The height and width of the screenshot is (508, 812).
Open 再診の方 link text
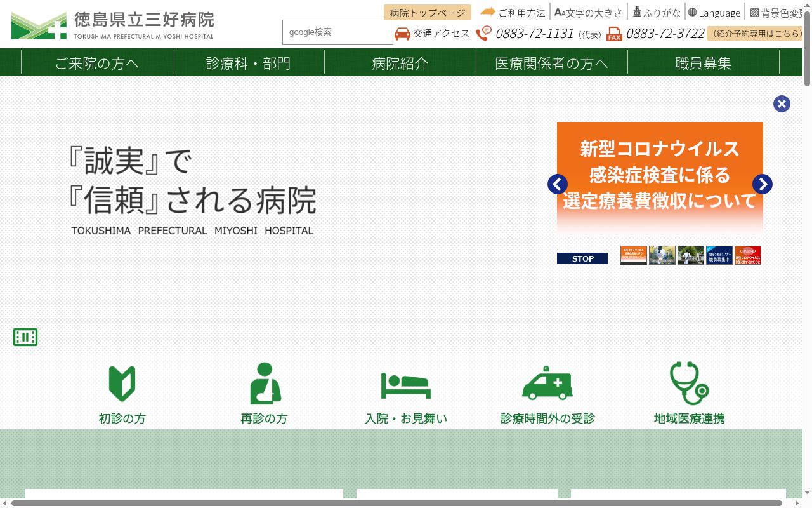pos(265,418)
